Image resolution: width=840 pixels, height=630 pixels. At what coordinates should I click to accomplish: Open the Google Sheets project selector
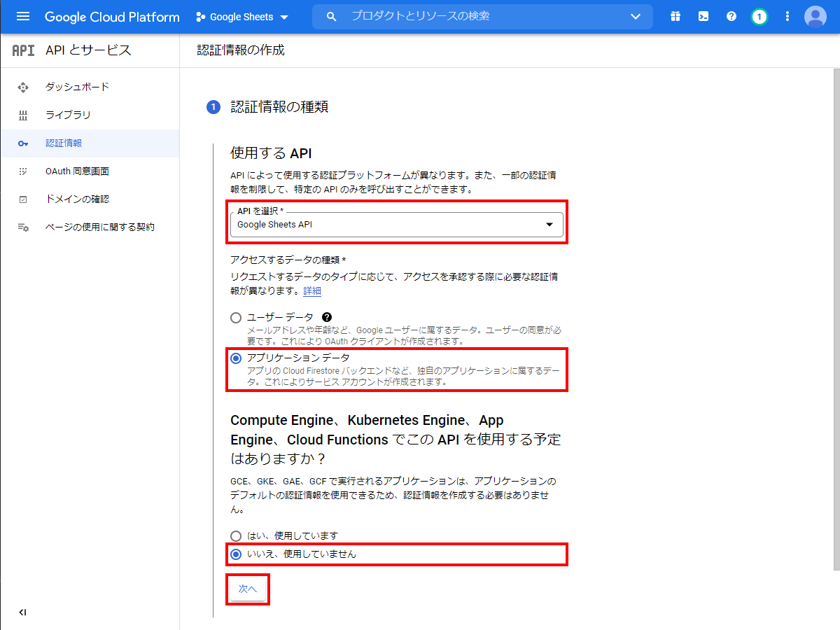pyautogui.click(x=242, y=17)
